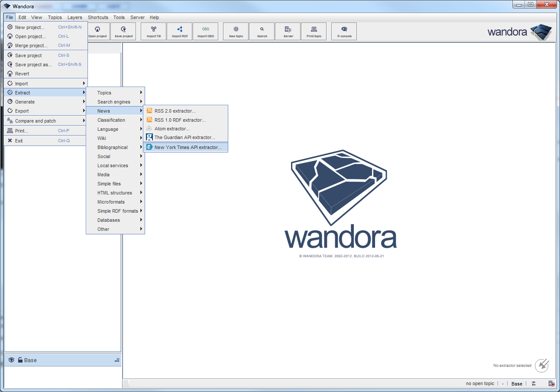Click the Base layer label in status bar
This screenshot has height=392, width=560.
click(517, 384)
